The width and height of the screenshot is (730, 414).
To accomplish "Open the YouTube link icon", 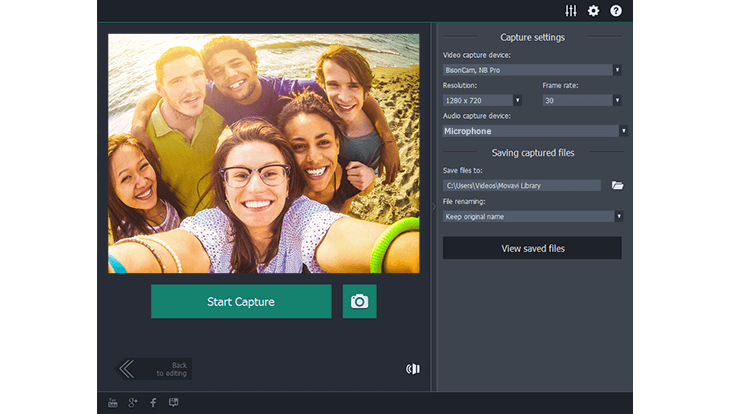I will coord(113,403).
